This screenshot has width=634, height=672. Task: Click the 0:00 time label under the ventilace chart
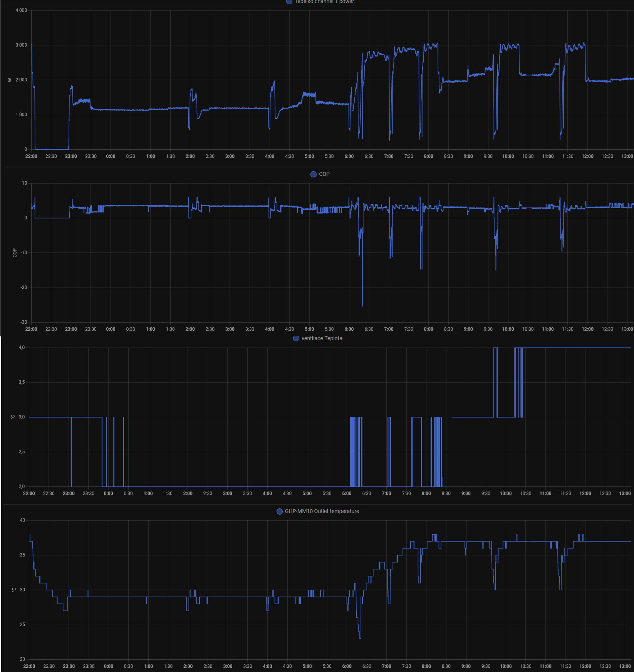point(108,493)
